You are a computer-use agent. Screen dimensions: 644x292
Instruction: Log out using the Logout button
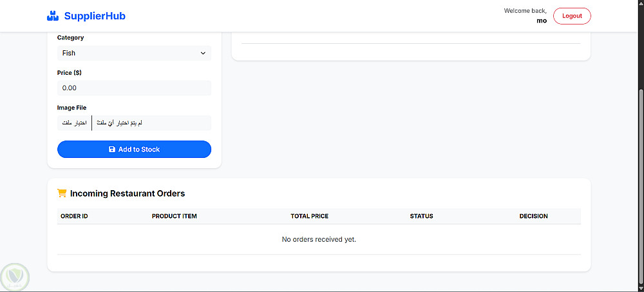(x=572, y=16)
